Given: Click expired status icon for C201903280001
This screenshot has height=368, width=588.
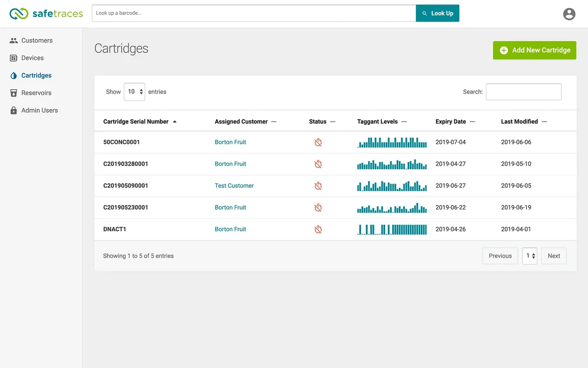Looking at the screenshot, I should 318,164.
